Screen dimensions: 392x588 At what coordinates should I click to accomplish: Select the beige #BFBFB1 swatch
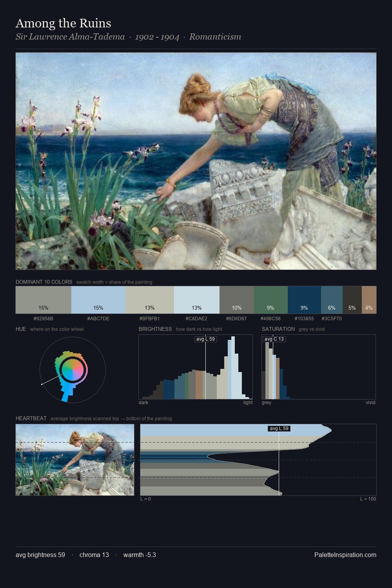pos(150,300)
